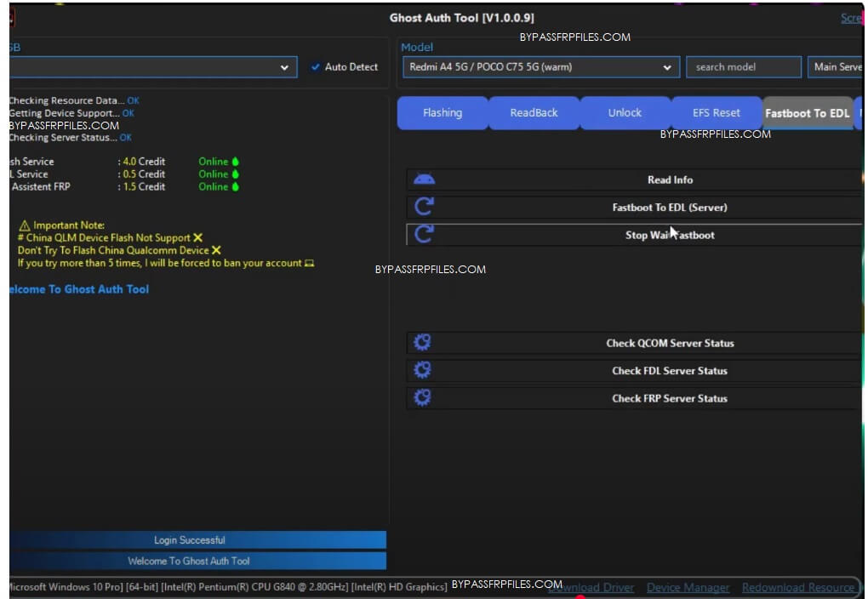Switch to the Flashing tab
Screen dimensions: 868x599
pyautogui.click(x=443, y=113)
